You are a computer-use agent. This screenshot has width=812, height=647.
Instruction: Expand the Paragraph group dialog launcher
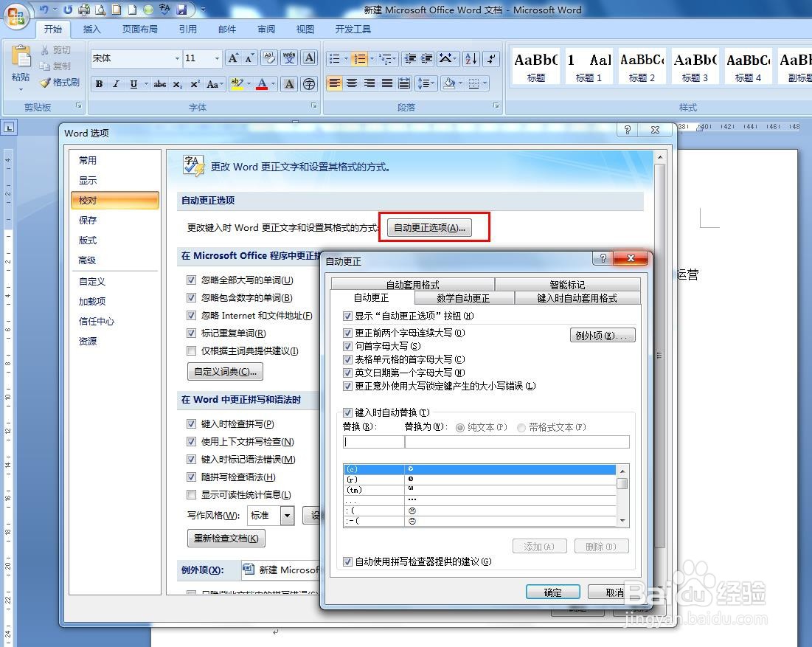click(496, 105)
